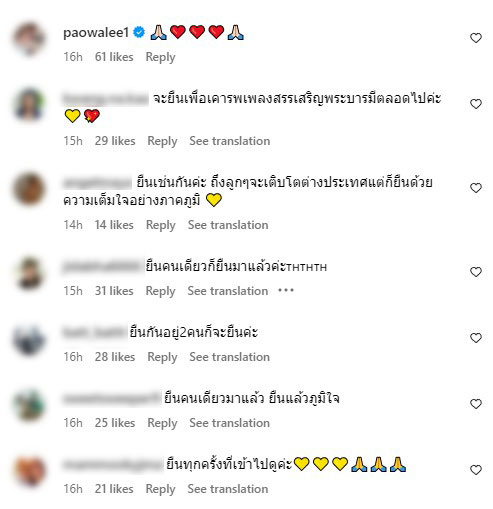Image resolution: width=493 pixels, height=509 pixels.
Task: Like the comment with 21 likes
Action: click(x=476, y=470)
